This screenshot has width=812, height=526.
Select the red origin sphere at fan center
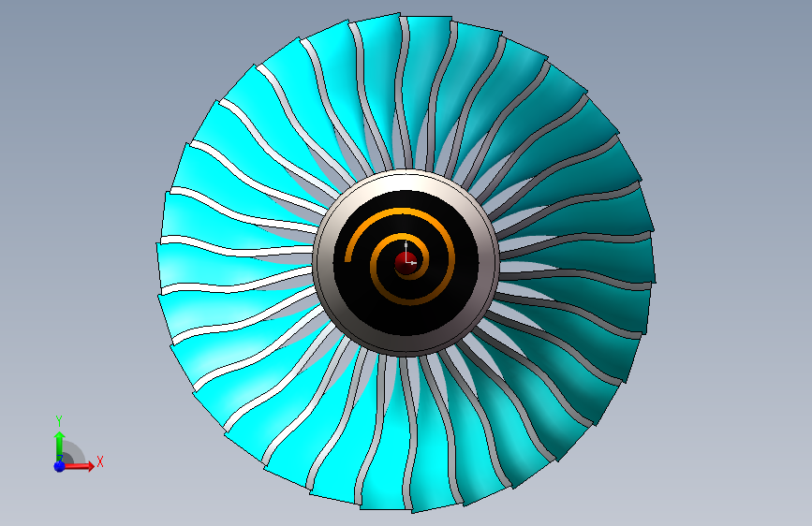coord(406,263)
